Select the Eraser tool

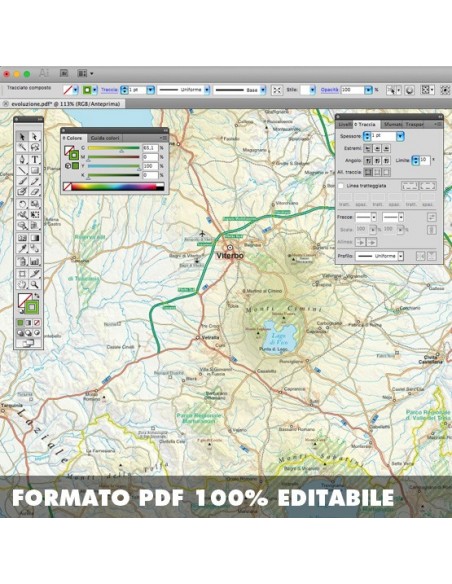(x=35, y=192)
